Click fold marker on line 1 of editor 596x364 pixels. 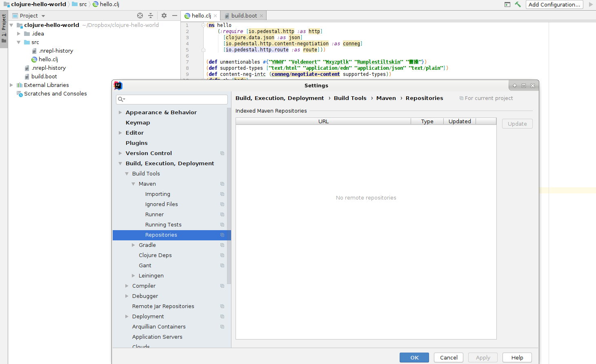(x=203, y=25)
